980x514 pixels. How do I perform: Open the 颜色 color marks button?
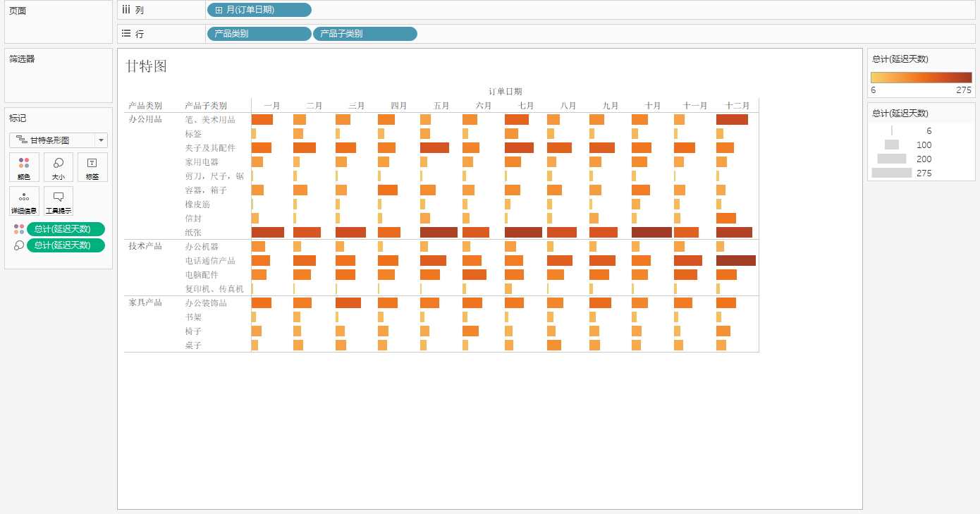(24, 167)
